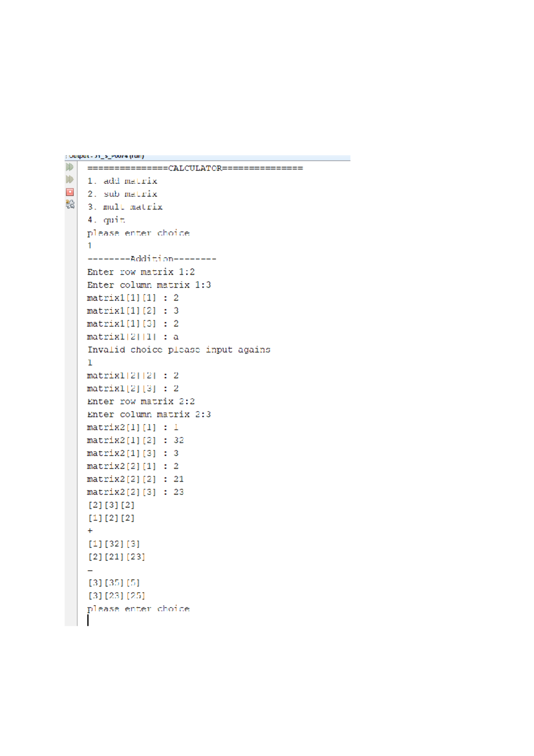Click the '+' operator line
This screenshot has height=756, width=534.
click(x=90, y=531)
